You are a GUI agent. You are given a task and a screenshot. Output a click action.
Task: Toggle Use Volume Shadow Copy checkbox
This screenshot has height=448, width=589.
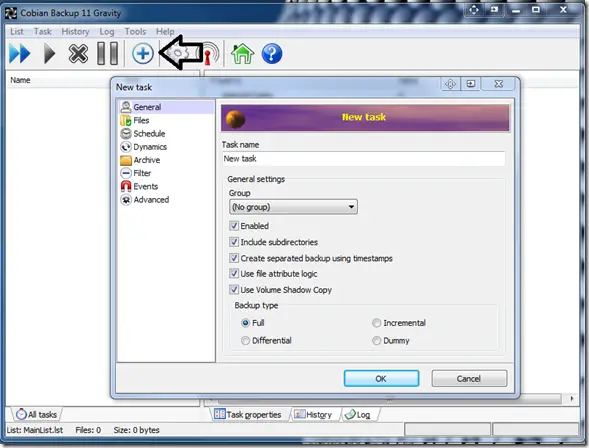pyautogui.click(x=234, y=290)
